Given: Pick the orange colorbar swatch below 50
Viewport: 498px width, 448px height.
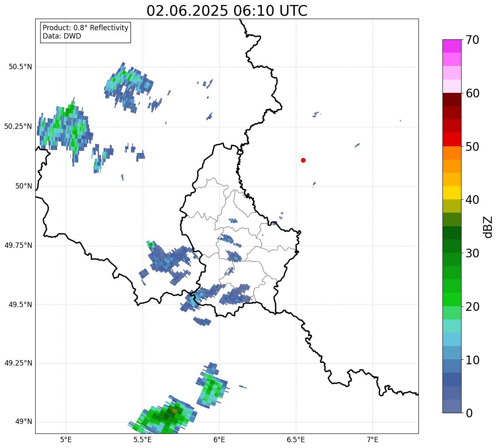Looking at the screenshot, I should click(452, 153).
